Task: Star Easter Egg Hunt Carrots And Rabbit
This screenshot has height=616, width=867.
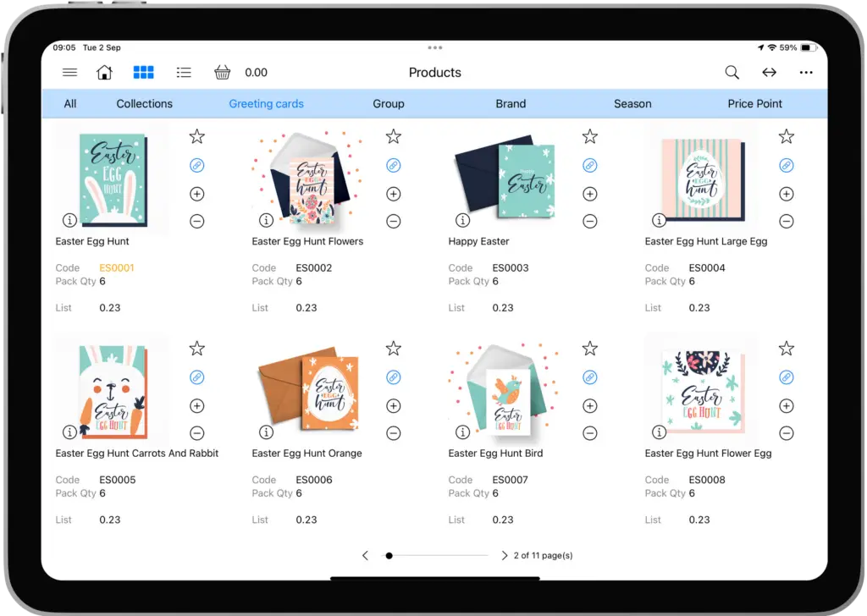Action: tap(196, 349)
